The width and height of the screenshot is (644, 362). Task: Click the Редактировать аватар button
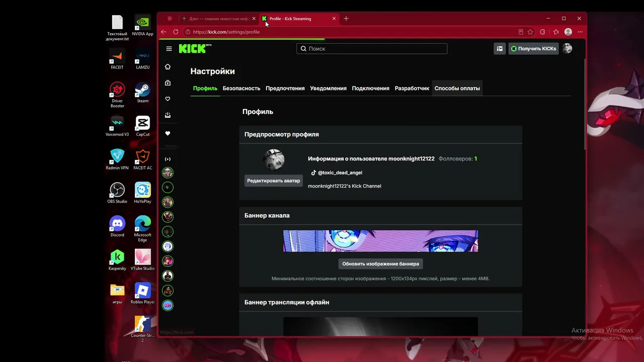pyautogui.click(x=274, y=180)
